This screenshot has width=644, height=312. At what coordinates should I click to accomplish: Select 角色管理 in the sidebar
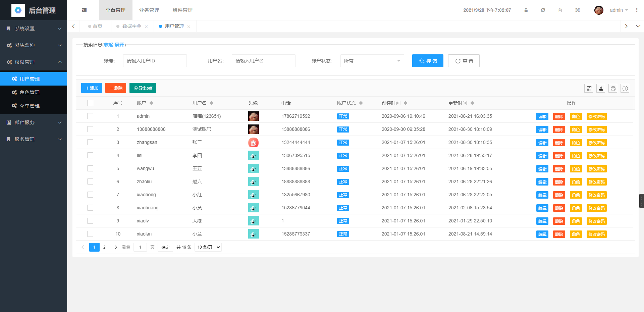tap(34, 92)
